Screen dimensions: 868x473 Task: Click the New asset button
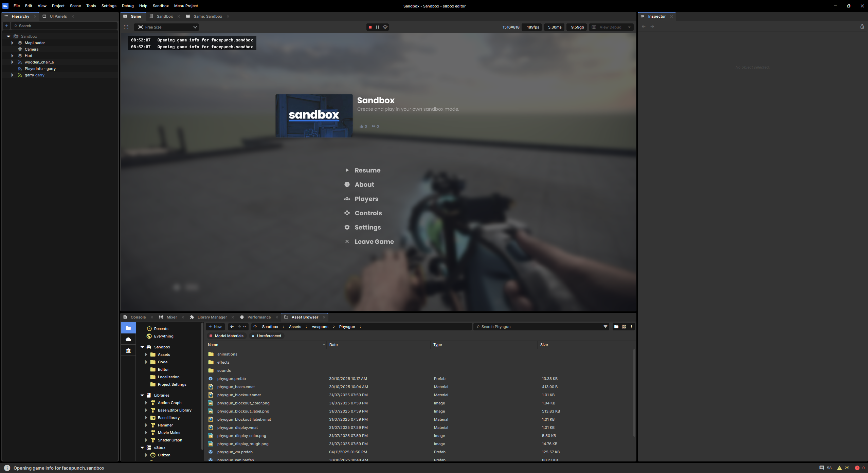pyautogui.click(x=215, y=327)
